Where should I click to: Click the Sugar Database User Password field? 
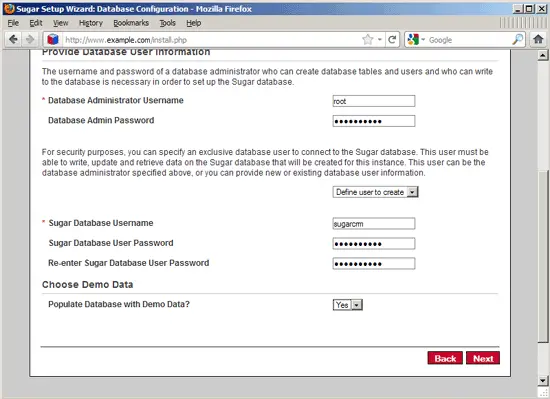point(374,243)
